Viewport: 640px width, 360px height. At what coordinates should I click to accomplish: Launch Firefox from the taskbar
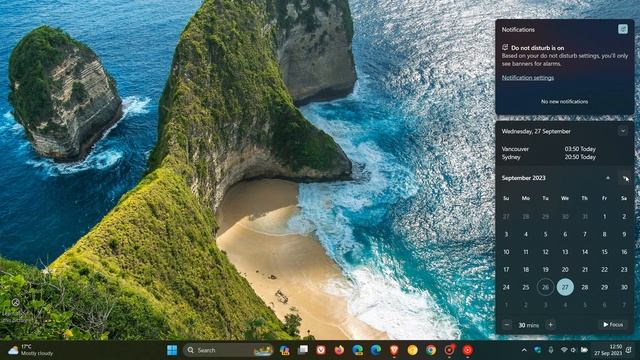339,350
